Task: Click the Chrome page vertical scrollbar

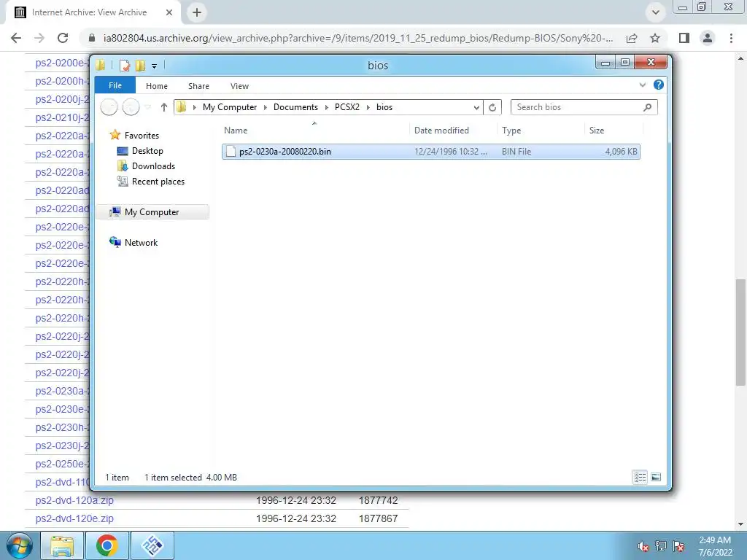Action: click(x=740, y=332)
